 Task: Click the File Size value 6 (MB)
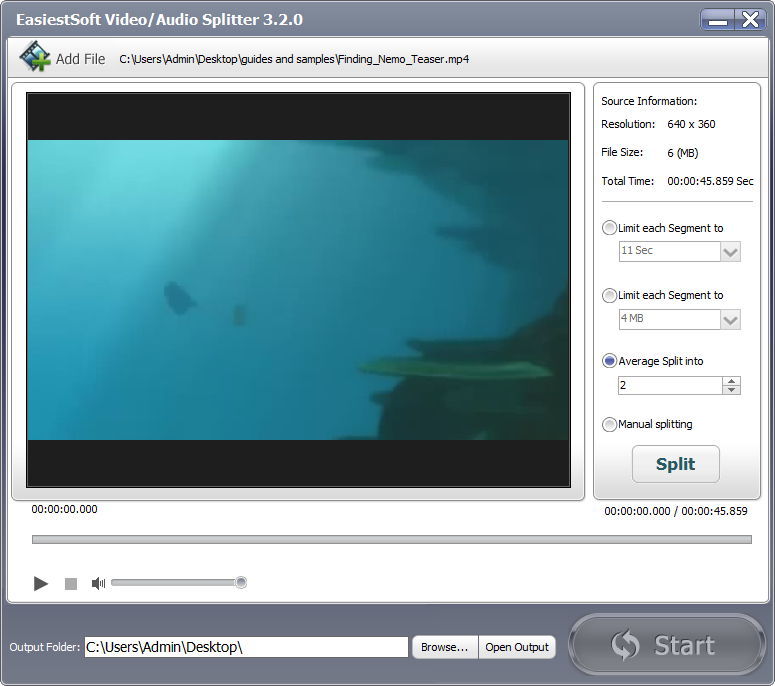click(683, 153)
